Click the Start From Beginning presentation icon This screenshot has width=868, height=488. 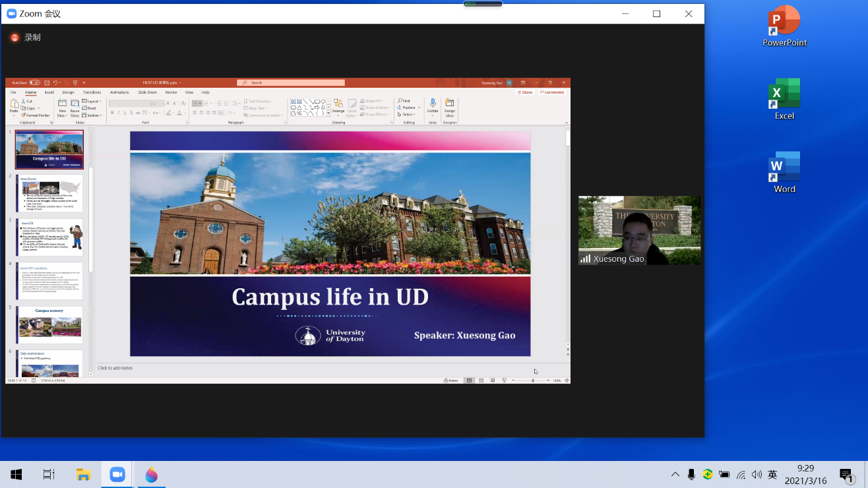pyautogui.click(x=75, y=82)
